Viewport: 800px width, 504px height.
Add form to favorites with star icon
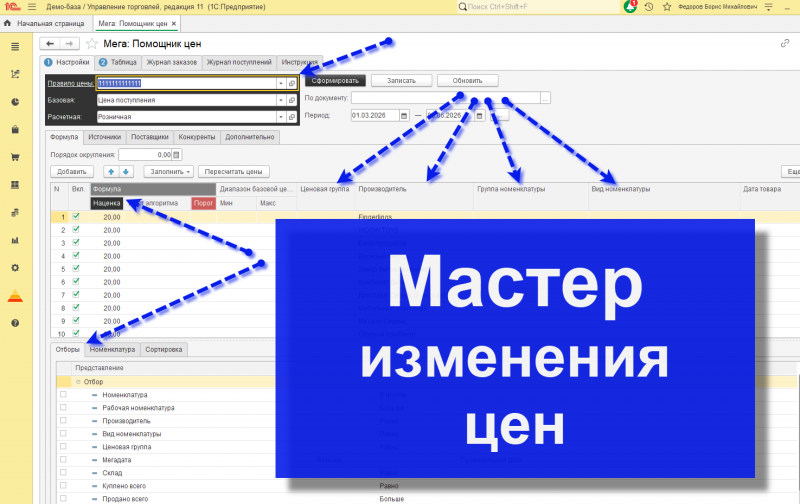point(92,44)
